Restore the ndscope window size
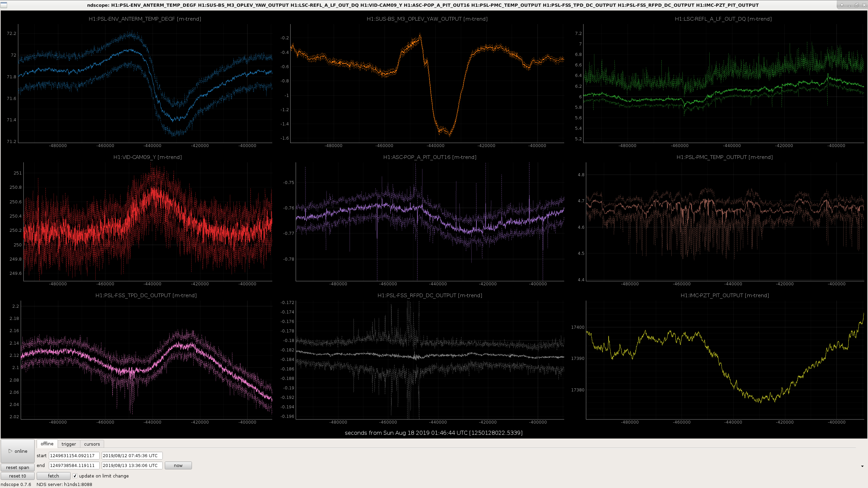Viewport: 868px width, 488px height. point(856,5)
